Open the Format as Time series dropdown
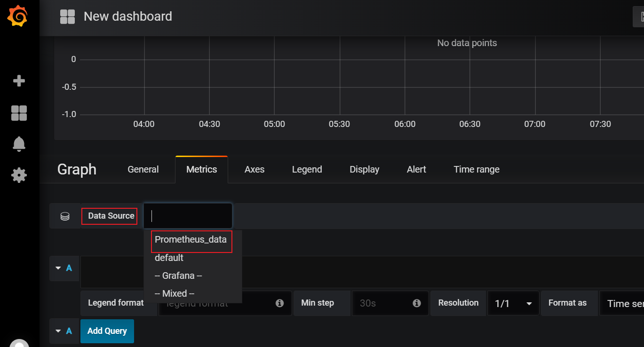The image size is (644, 347). 621,303
